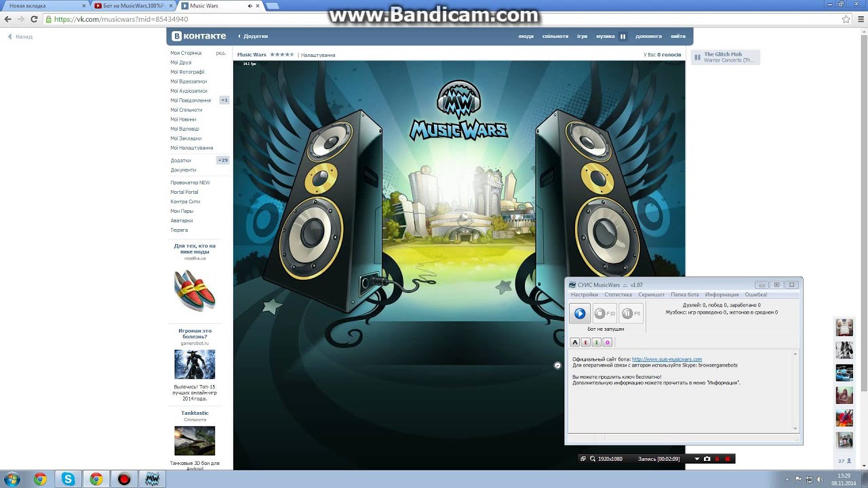This screenshot has height=488, width=868.
Task: Open Skype from the taskbar
Action: (68, 479)
